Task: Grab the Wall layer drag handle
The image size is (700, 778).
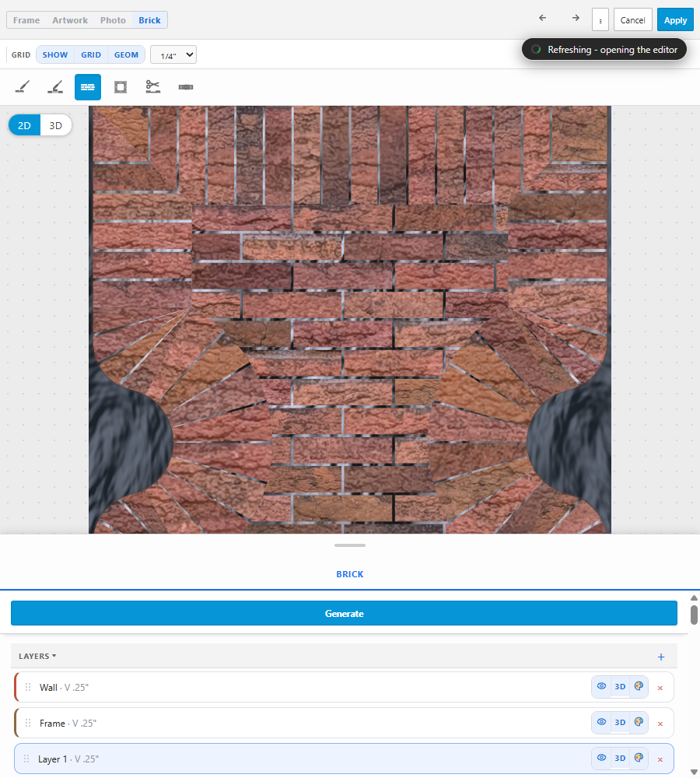Action: (28, 687)
